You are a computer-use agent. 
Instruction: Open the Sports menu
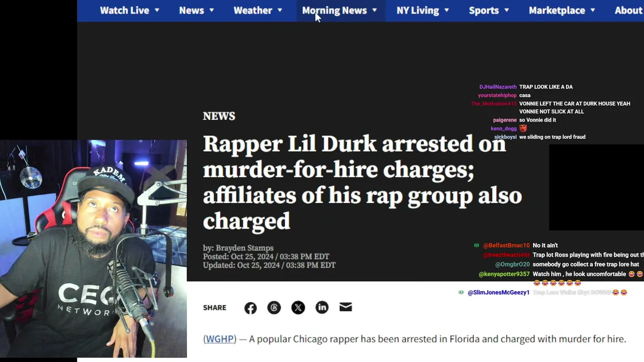490,10
